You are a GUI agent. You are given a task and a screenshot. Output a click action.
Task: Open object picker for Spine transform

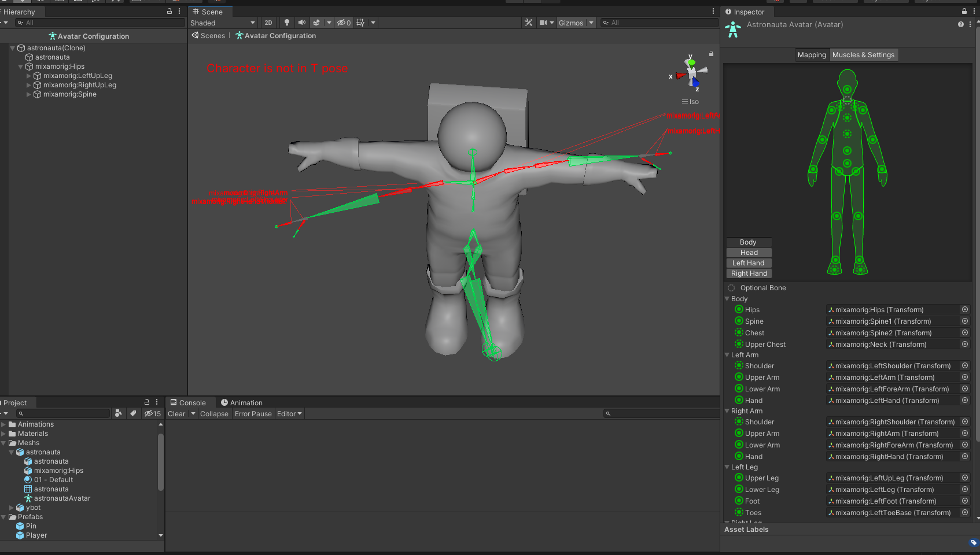click(965, 321)
